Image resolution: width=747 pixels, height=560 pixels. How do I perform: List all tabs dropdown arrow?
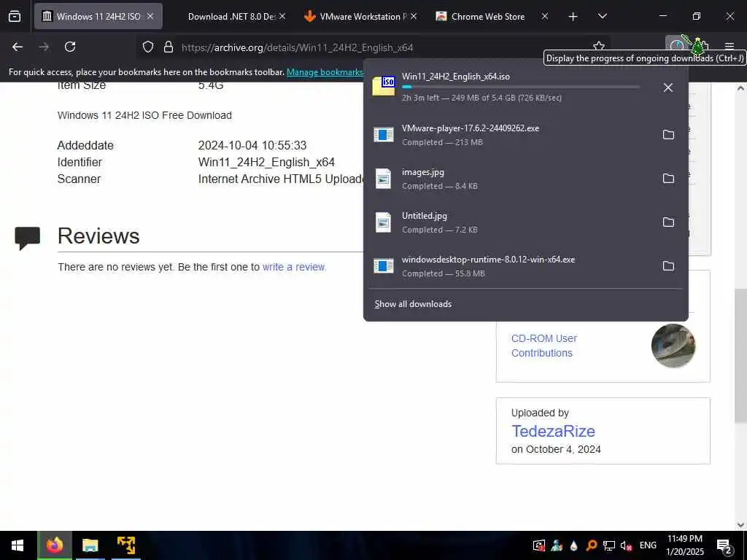(x=602, y=17)
